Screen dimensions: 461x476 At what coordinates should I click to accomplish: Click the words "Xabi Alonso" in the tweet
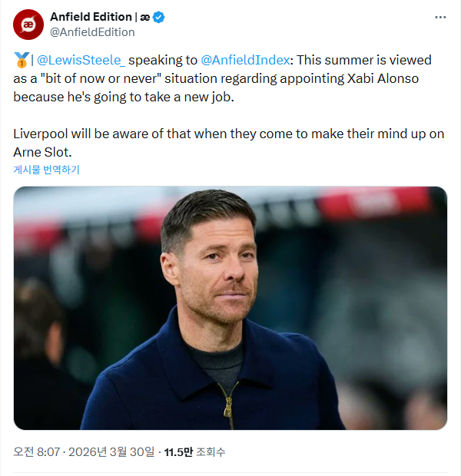click(x=391, y=78)
